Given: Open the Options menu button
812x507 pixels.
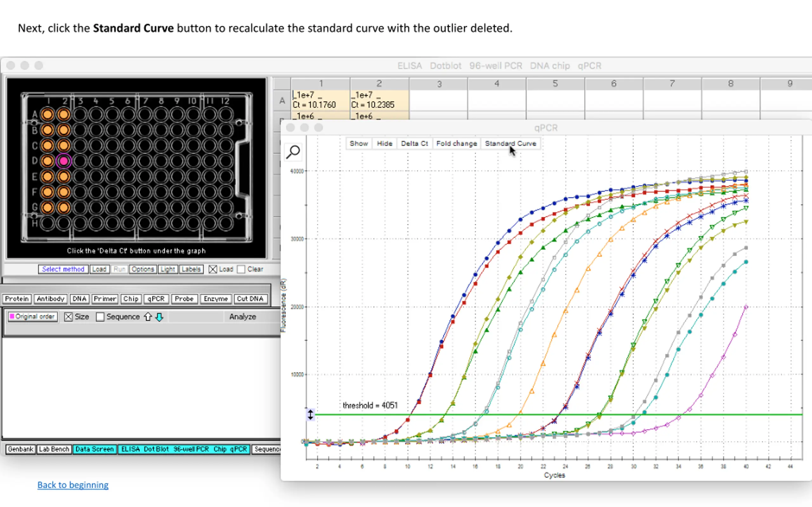Looking at the screenshot, I should [x=143, y=269].
